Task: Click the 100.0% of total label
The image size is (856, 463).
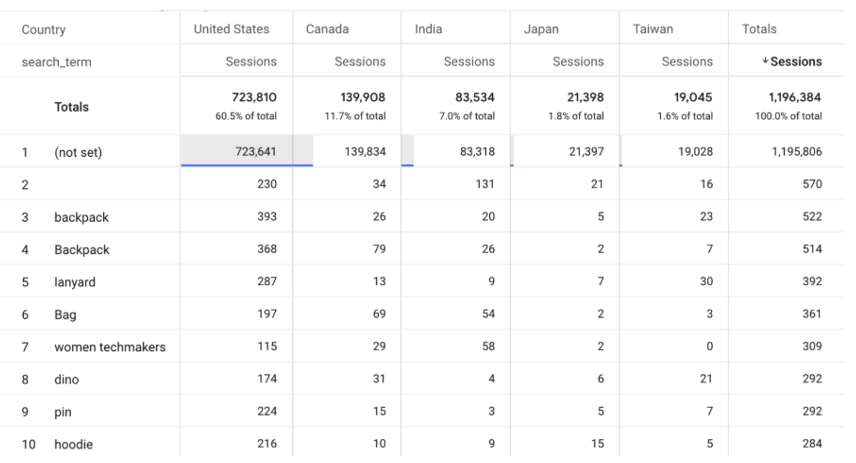Action: [788, 116]
